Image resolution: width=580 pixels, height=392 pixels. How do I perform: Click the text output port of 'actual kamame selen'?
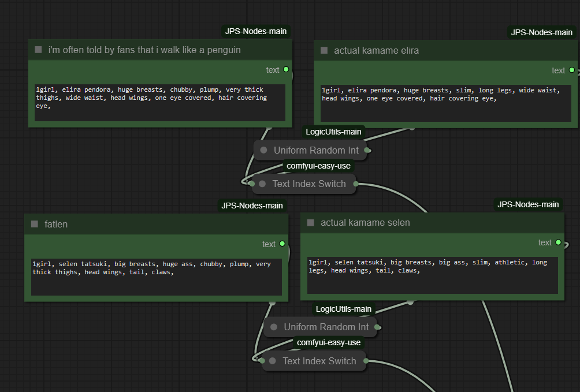559,242
